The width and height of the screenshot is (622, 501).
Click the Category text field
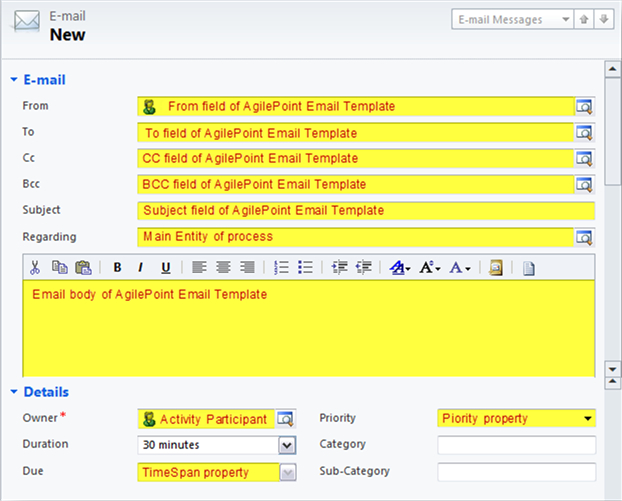pos(516,445)
